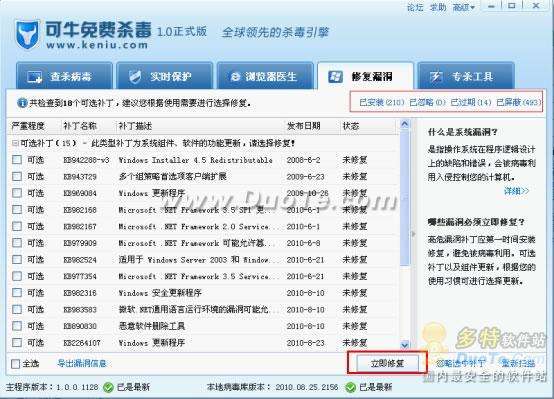Click the patch list scroll-down arrow

405,345
